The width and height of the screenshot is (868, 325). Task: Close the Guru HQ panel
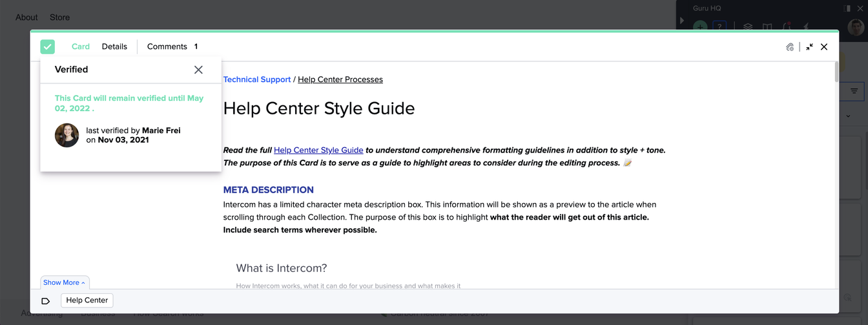point(860,8)
